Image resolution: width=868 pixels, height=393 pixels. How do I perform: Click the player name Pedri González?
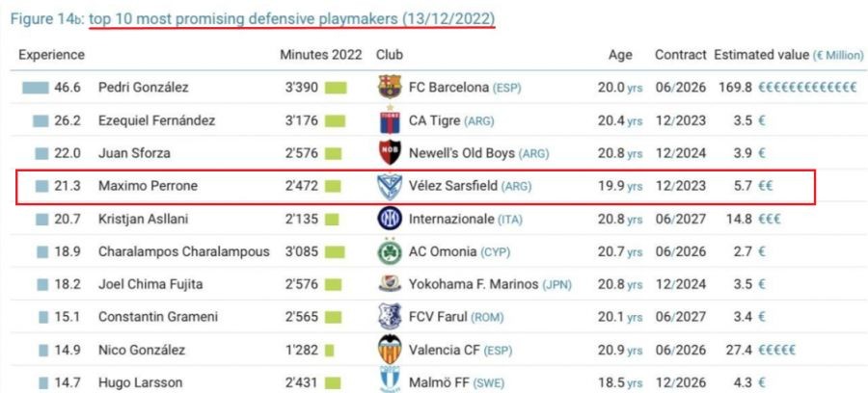[x=143, y=88]
